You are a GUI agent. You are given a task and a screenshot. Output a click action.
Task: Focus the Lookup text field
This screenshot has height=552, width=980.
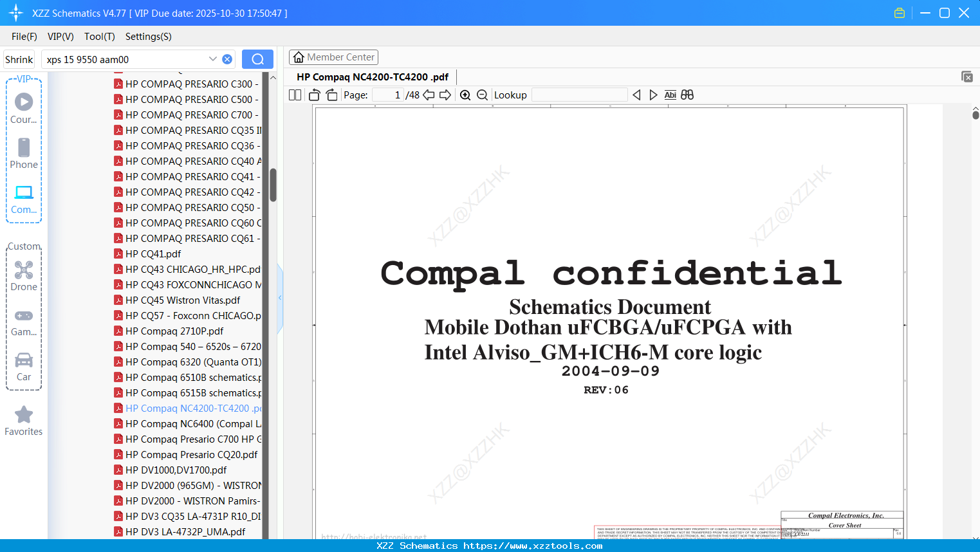(x=579, y=95)
